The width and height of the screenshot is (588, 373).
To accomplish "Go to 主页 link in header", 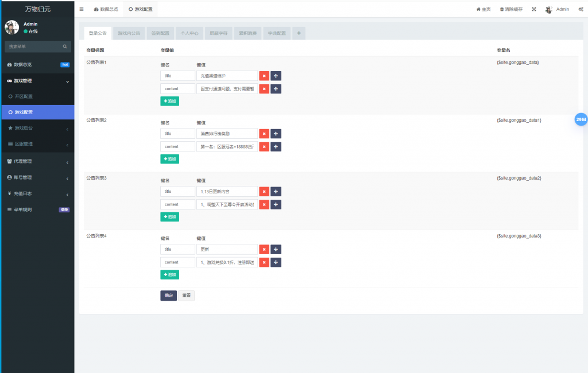I will point(483,9).
